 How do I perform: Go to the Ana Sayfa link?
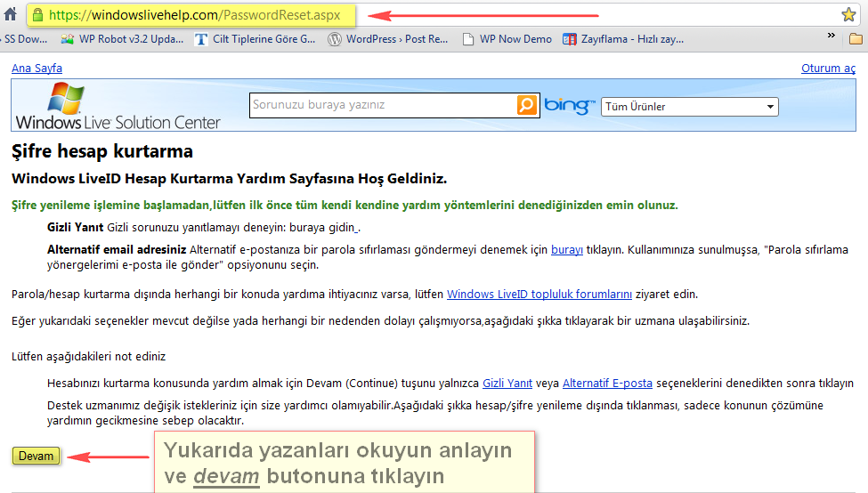[x=37, y=68]
